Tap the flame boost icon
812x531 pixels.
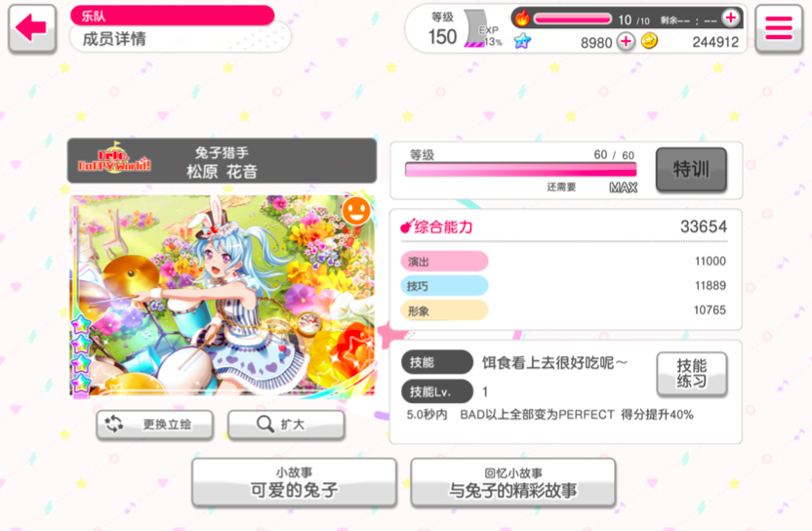[x=522, y=19]
